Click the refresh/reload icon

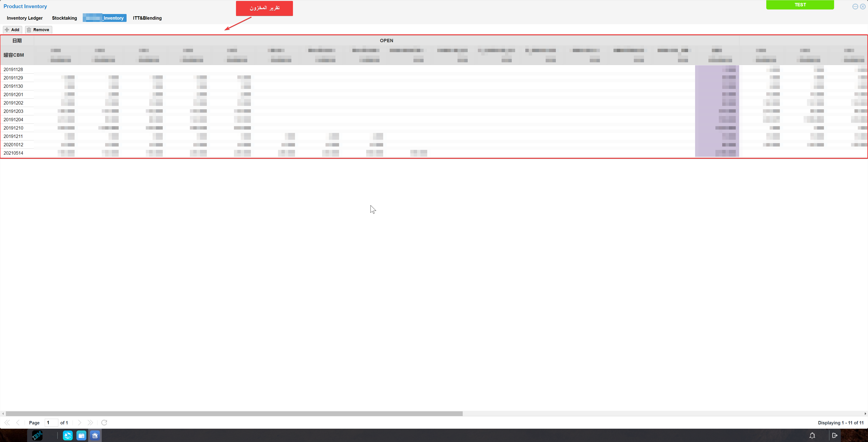[x=104, y=423]
